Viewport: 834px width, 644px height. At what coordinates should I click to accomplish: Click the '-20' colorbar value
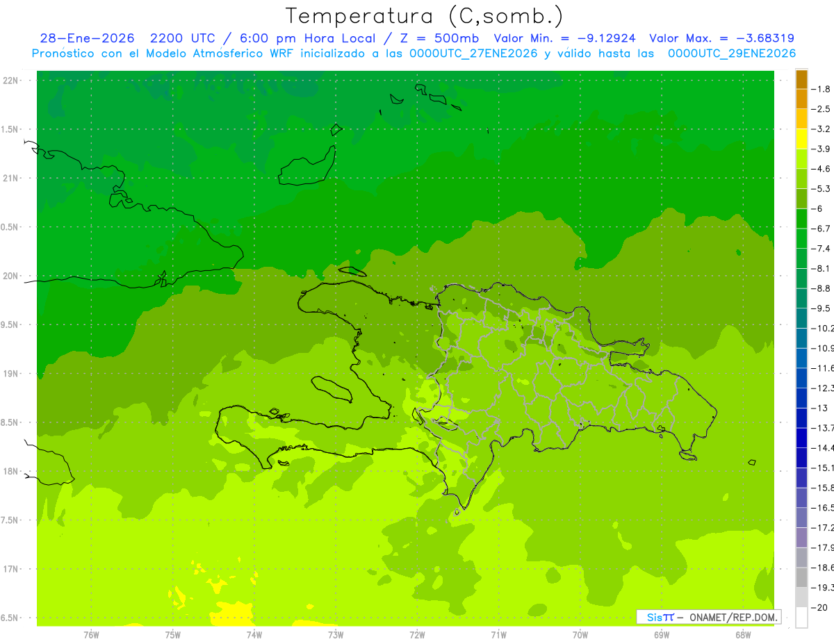tap(820, 607)
